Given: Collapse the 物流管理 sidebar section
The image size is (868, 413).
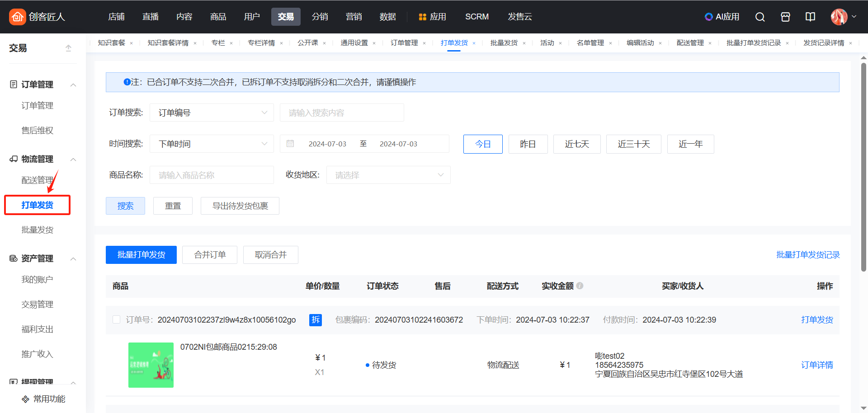Looking at the screenshot, I should (73, 159).
